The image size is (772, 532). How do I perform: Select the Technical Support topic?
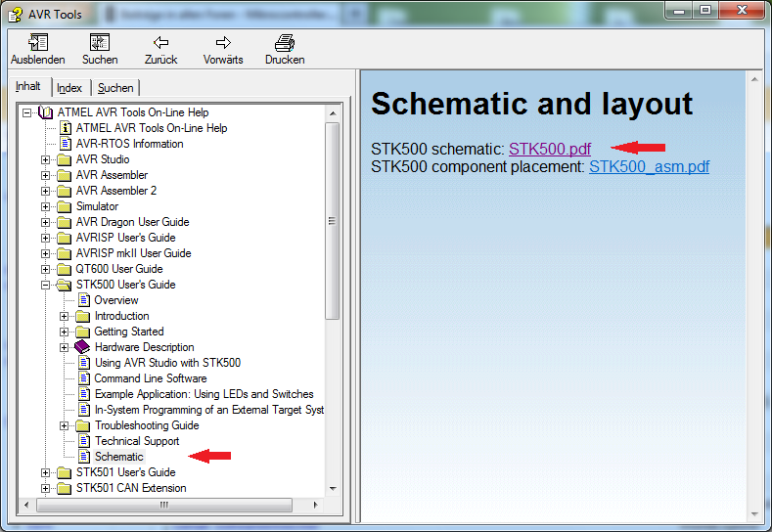click(137, 441)
